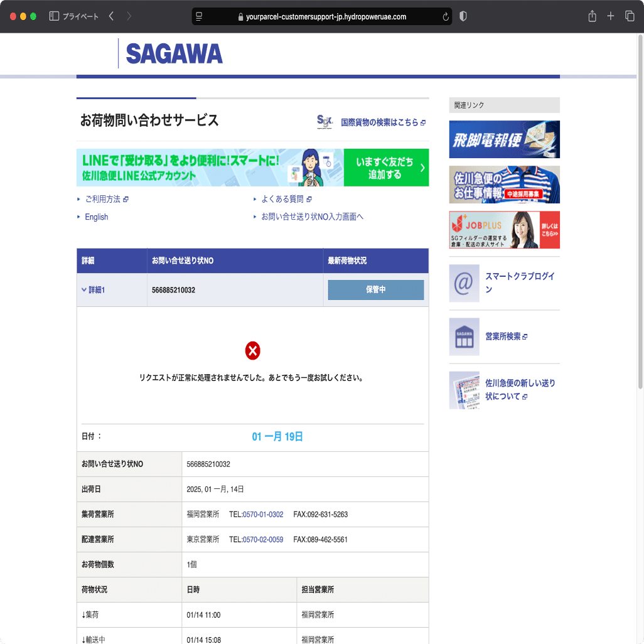This screenshot has width=644, height=644.
Task: Open the Sgx international cargo search icon
Action: tap(325, 122)
